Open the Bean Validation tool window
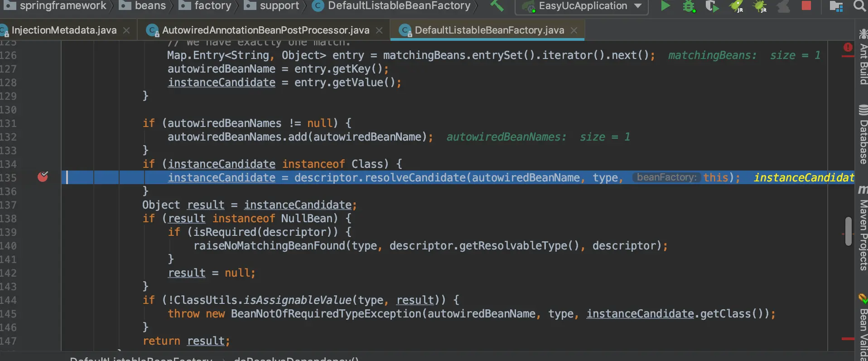Image resolution: width=868 pixels, height=361 pixels. click(x=863, y=327)
